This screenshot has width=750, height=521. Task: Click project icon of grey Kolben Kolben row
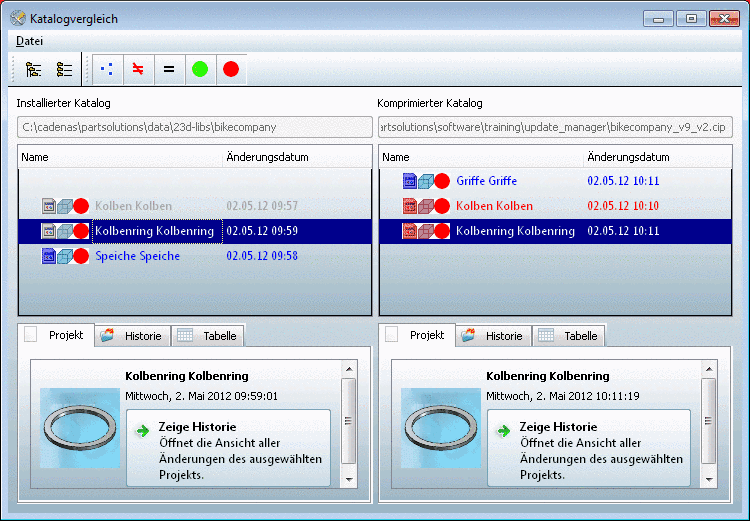pyautogui.click(x=49, y=206)
